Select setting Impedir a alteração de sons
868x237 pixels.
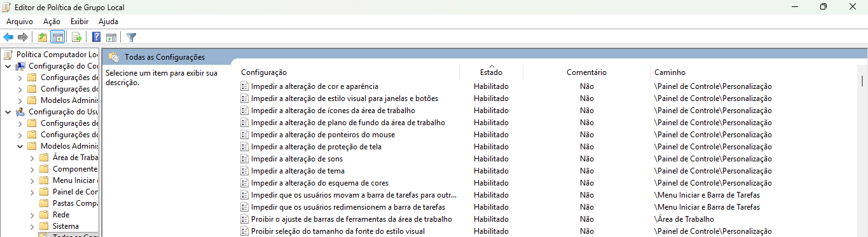pos(297,158)
